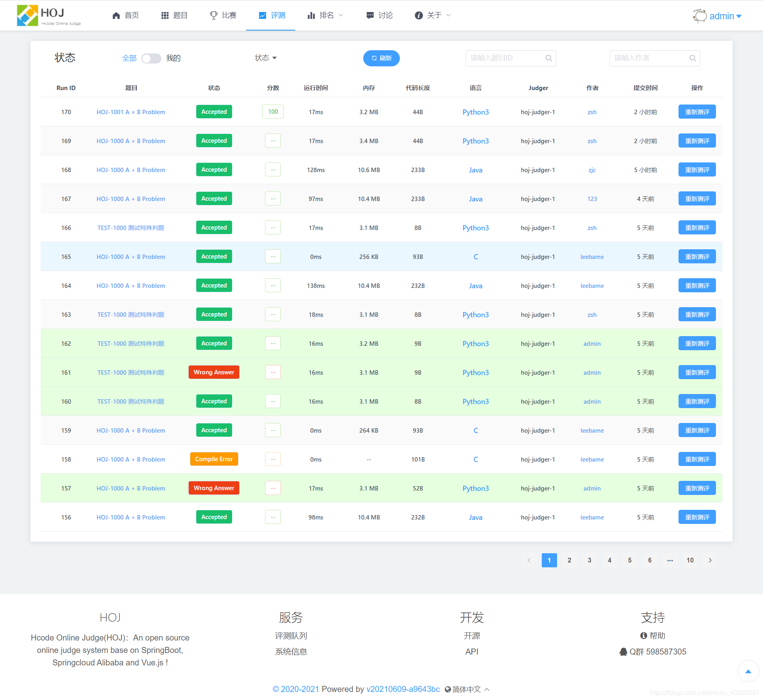Click the admin user avatar icon
The width and height of the screenshot is (763, 700).
tap(699, 16)
